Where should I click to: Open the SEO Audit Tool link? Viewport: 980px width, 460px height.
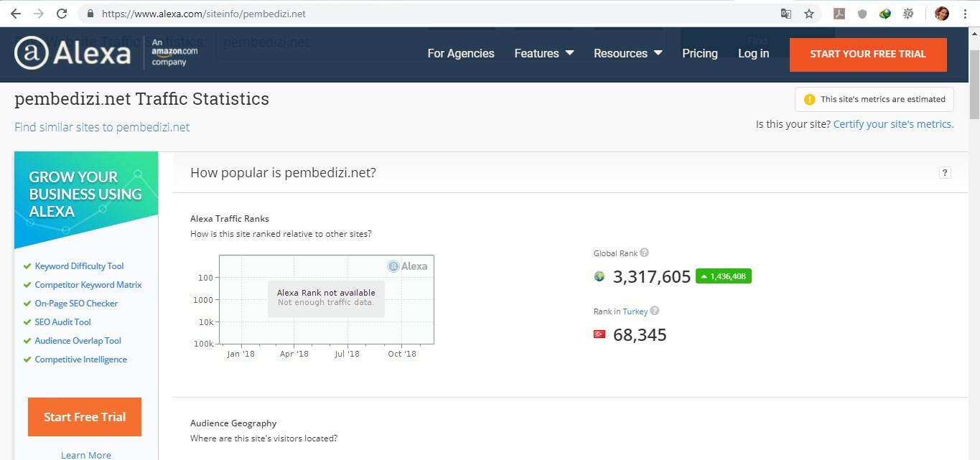pos(63,322)
